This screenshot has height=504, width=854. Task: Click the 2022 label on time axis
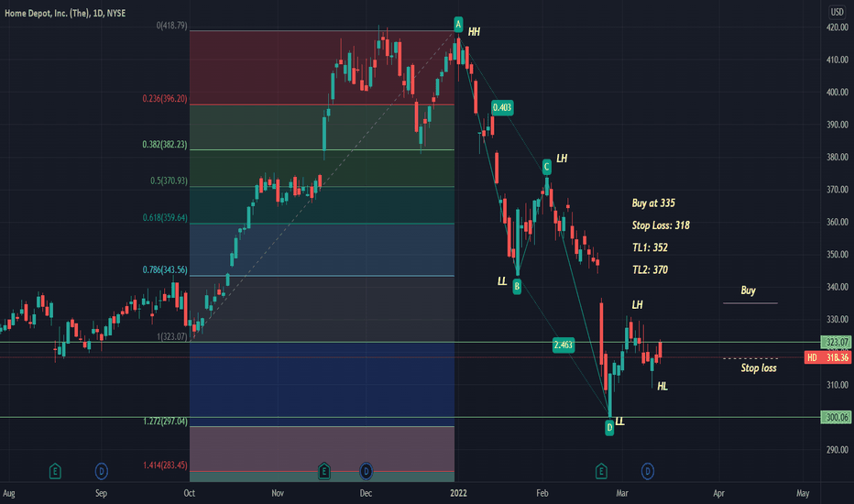(458, 493)
